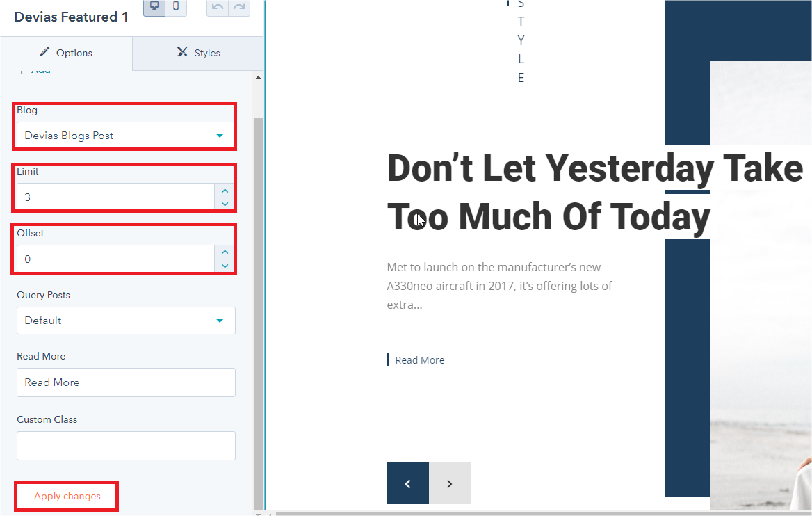Screen dimensions: 812x516
Task: Follow the Read More link in preview
Action: 419,360
